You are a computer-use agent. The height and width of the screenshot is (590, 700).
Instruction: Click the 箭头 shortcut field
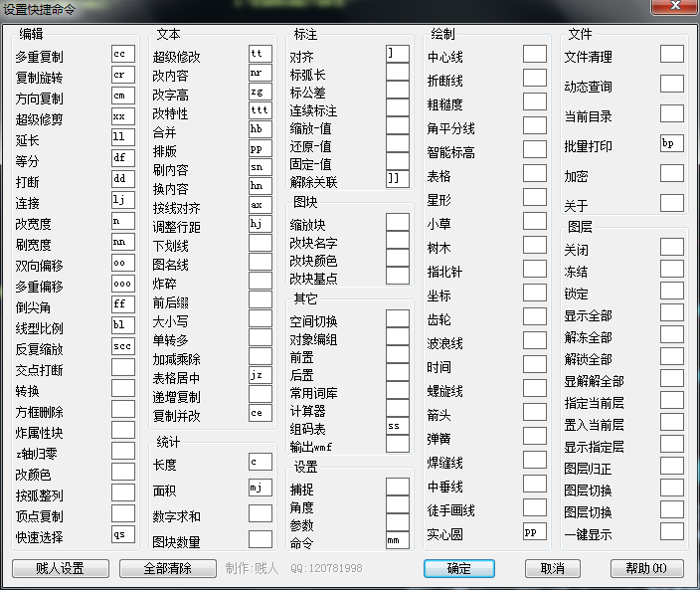click(x=535, y=412)
